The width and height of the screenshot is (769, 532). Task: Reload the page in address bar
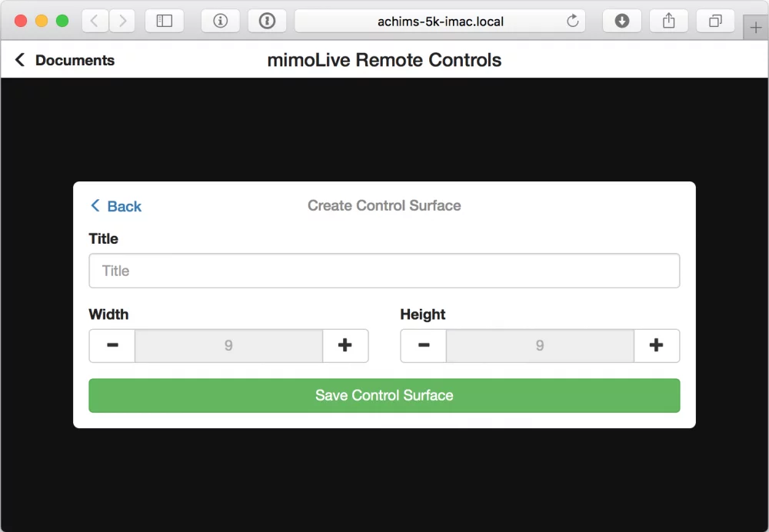(x=572, y=21)
